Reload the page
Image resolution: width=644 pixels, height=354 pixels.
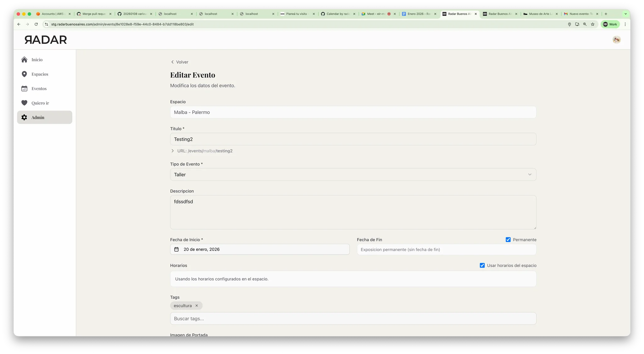(36, 24)
